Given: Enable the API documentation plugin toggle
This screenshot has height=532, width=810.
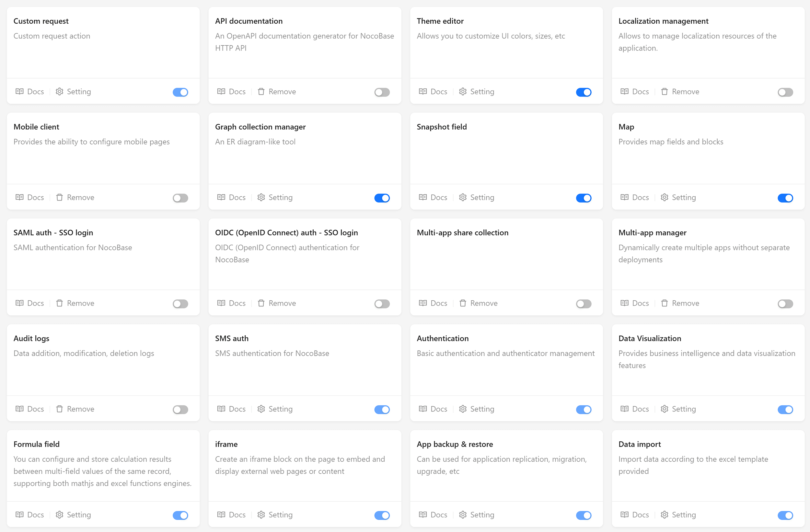Looking at the screenshot, I should point(382,92).
